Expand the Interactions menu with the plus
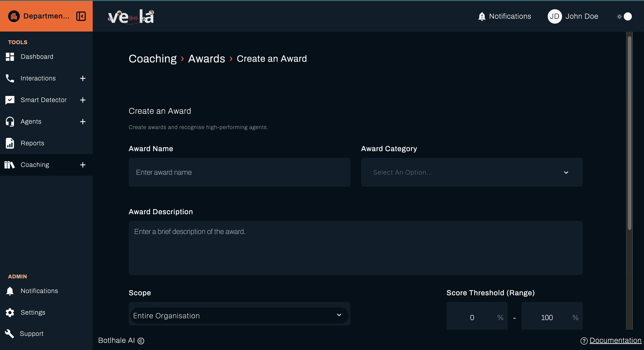This screenshot has height=350, width=644. 83,78
